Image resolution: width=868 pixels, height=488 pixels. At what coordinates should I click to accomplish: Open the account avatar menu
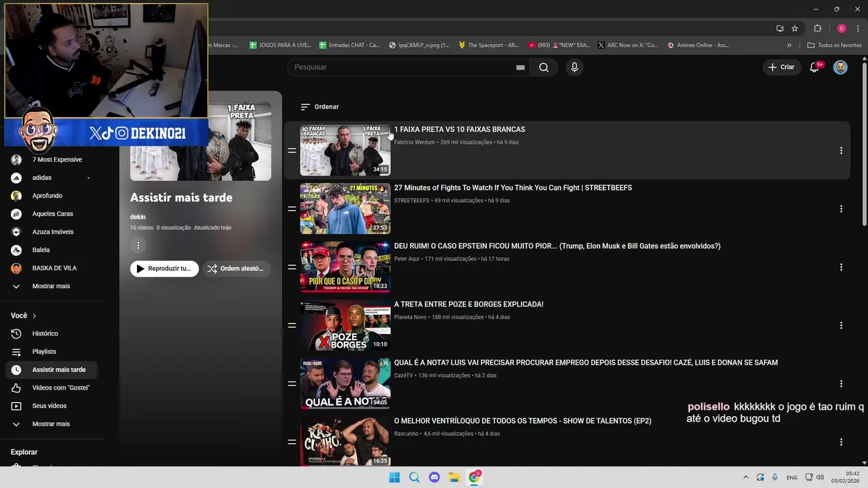tap(840, 67)
